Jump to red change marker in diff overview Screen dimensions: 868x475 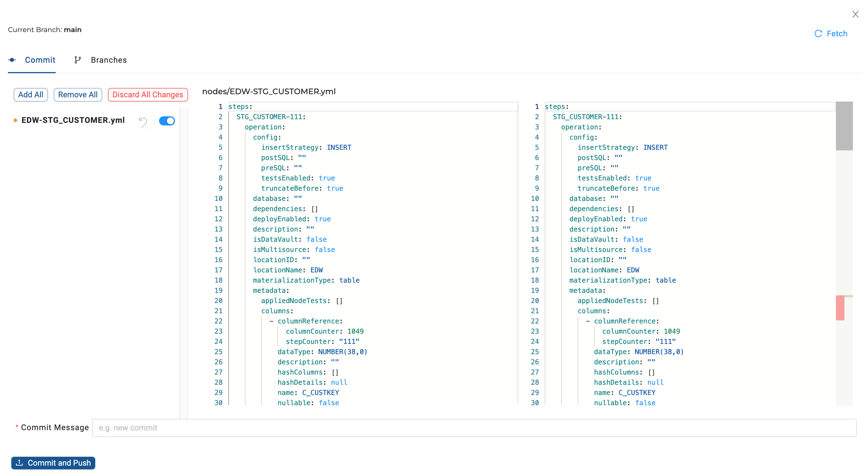(x=840, y=308)
